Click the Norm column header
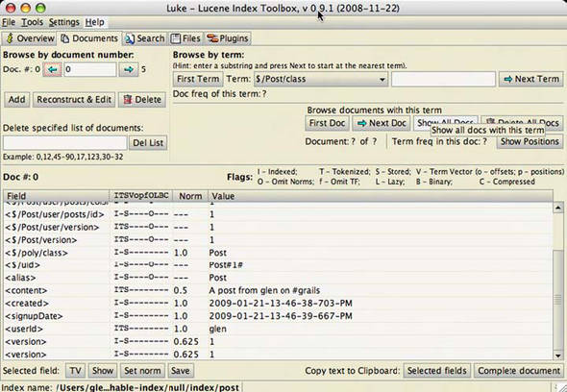The height and width of the screenshot is (392, 567). coord(190,196)
